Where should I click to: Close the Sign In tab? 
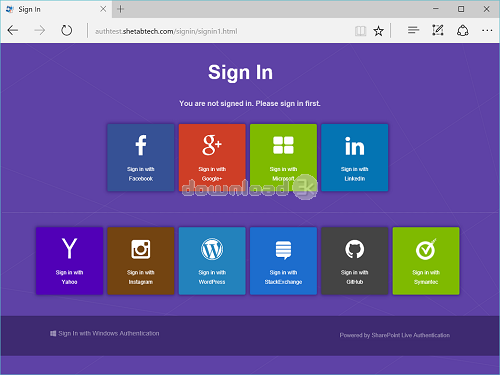coord(103,9)
